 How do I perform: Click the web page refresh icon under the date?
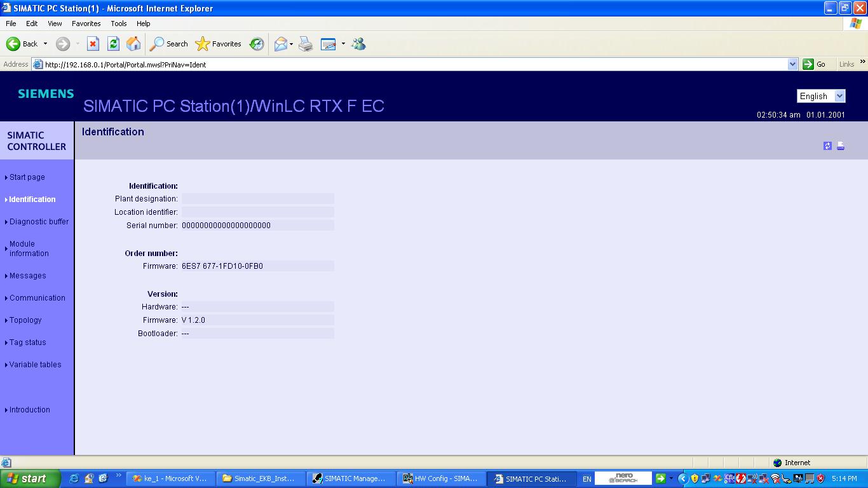[x=827, y=146]
